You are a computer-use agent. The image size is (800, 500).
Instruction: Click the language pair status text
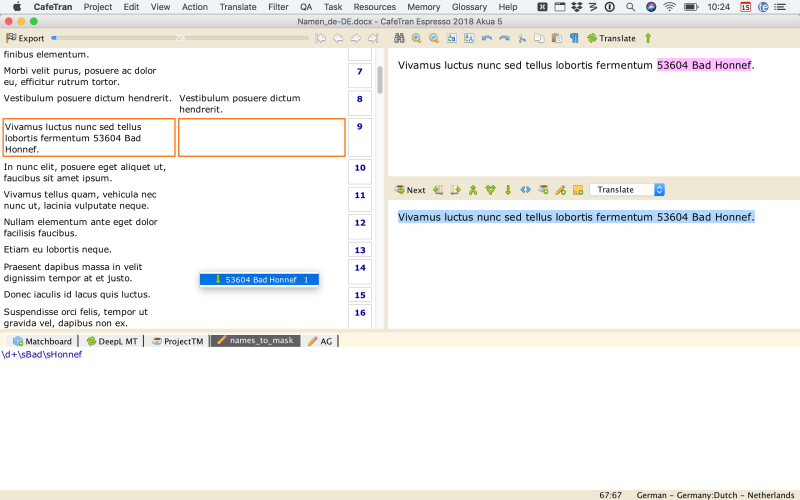[715, 495]
